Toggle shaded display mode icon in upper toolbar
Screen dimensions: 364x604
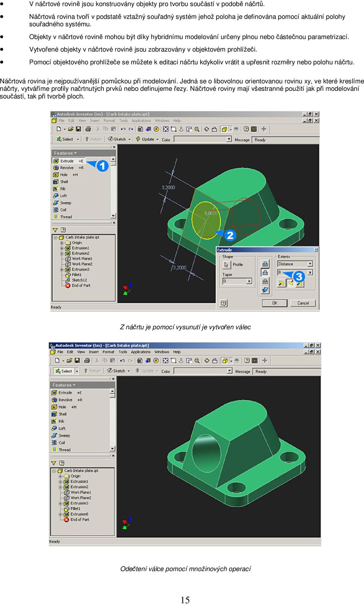[x=224, y=129]
